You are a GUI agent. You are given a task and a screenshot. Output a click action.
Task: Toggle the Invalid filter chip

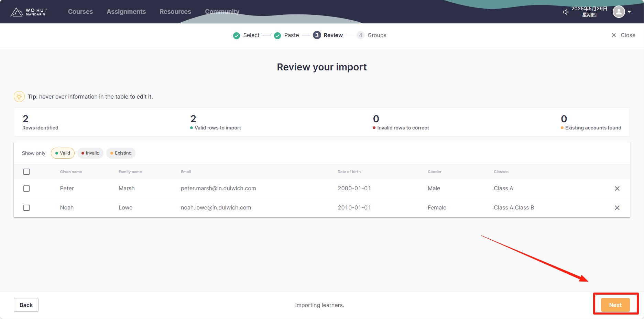(90, 153)
